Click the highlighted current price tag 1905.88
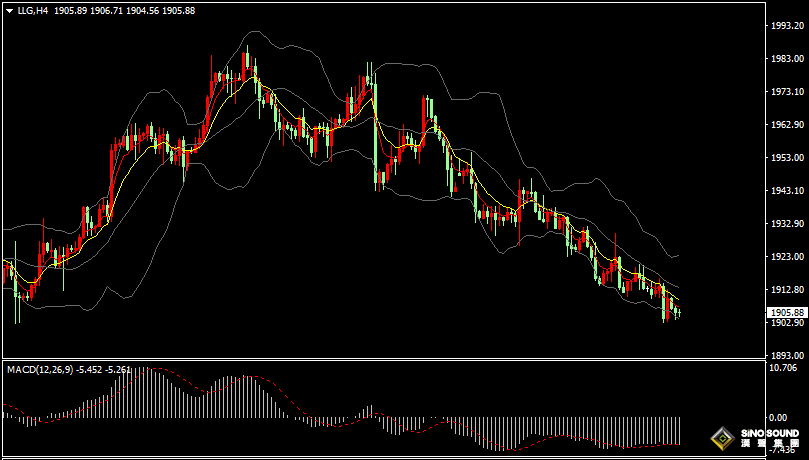This screenshot has width=809, height=460. click(x=785, y=312)
